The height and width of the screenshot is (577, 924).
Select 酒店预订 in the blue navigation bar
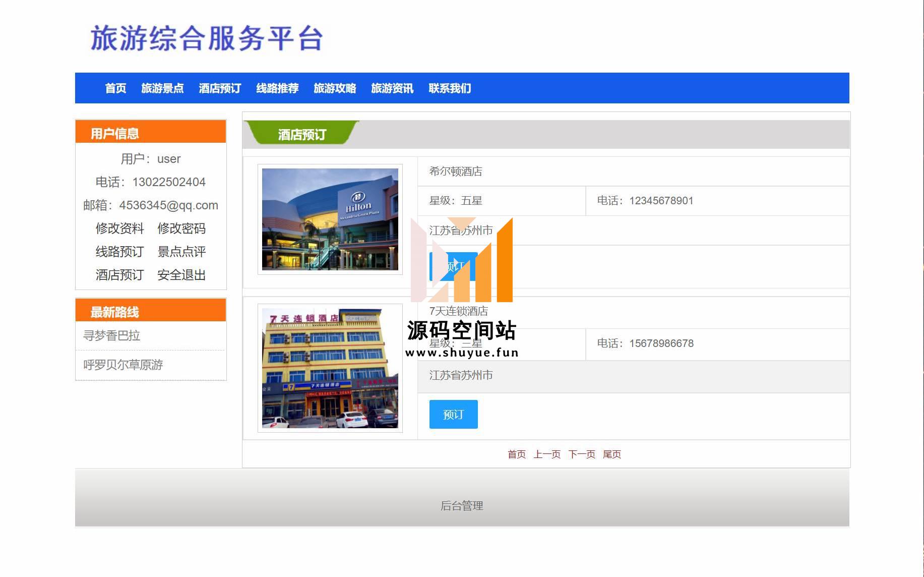(220, 88)
